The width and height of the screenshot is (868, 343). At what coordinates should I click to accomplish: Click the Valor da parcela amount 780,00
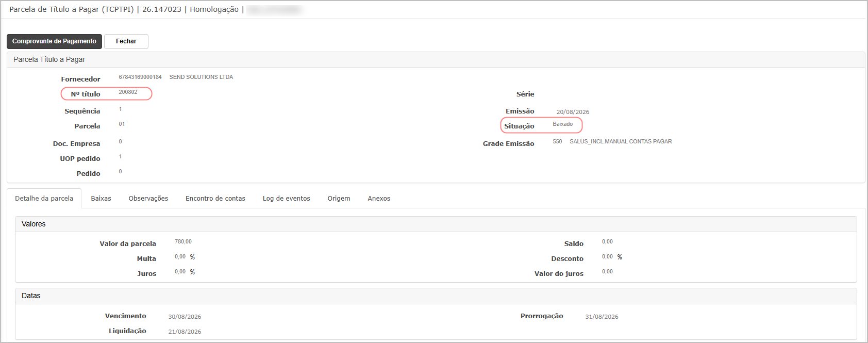[183, 242]
